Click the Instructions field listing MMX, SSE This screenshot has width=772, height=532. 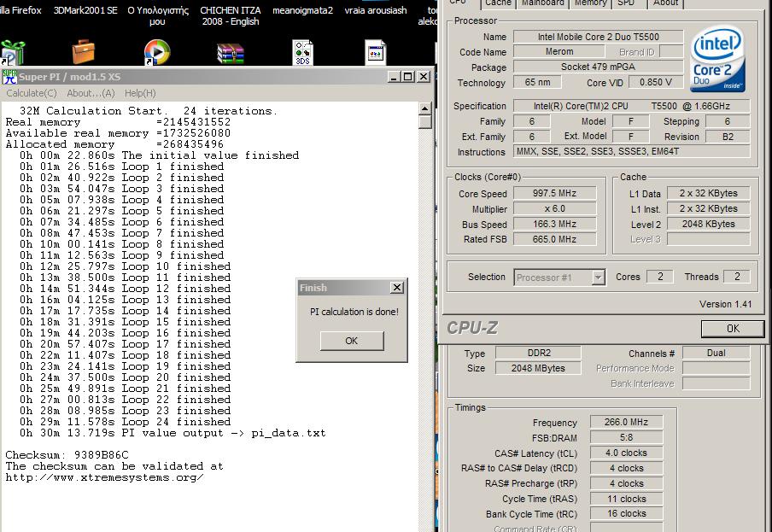click(x=632, y=152)
